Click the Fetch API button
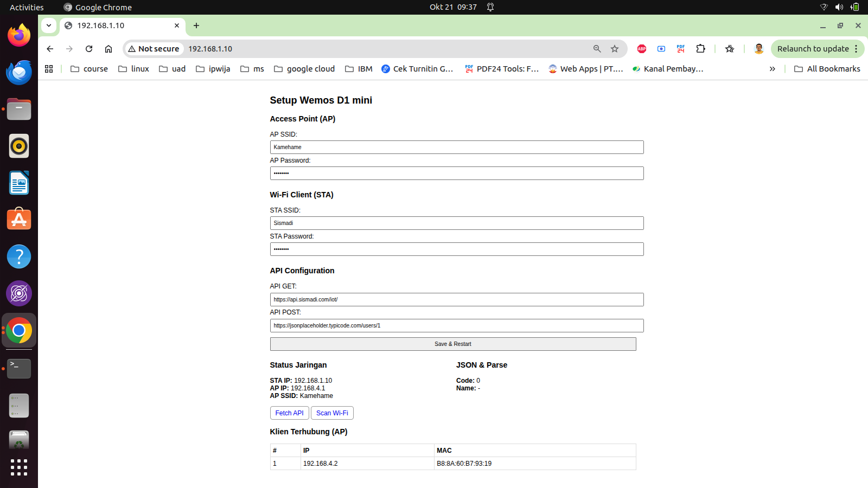Viewport: 868px width, 488px height. 289,413
